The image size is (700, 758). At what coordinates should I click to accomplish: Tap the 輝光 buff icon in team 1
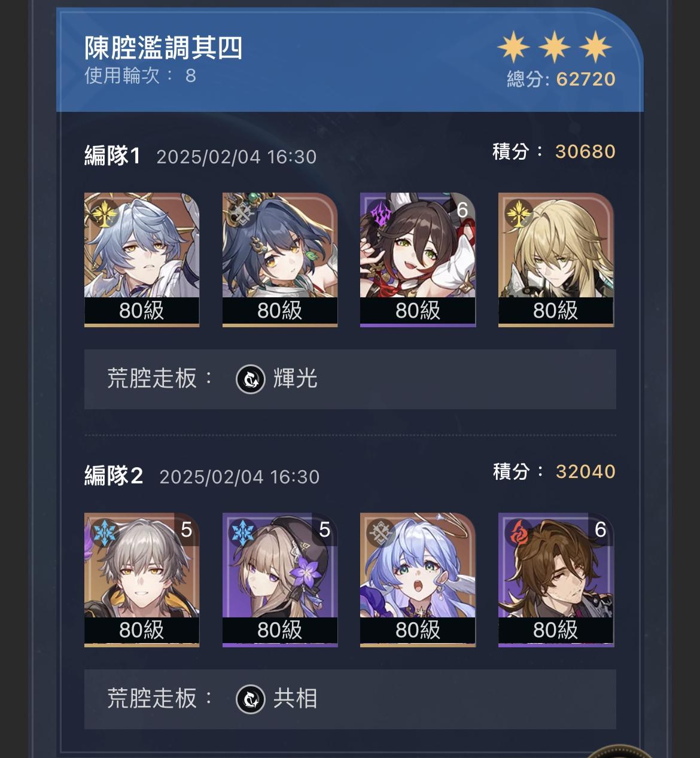click(250, 379)
